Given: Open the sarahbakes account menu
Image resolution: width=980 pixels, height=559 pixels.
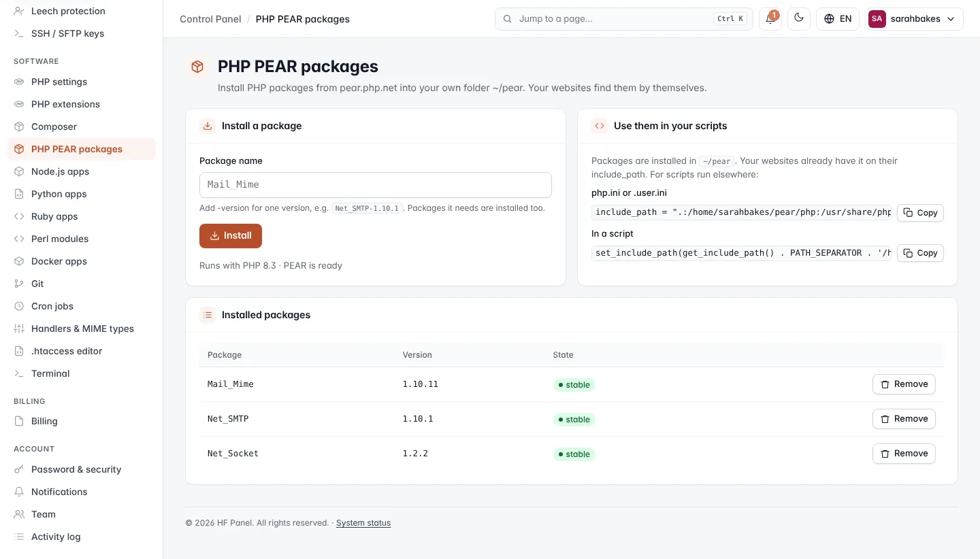Looking at the screenshot, I should [914, 19].
